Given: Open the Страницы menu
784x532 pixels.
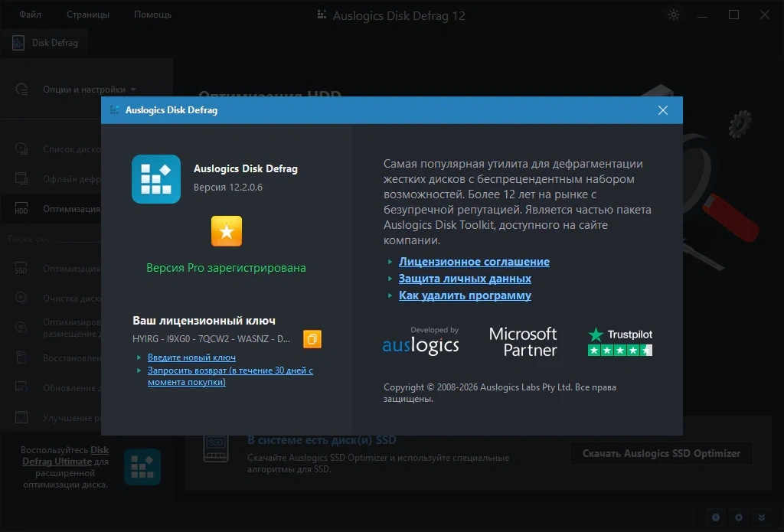Looking at the screenshot, I should point(88,15).
